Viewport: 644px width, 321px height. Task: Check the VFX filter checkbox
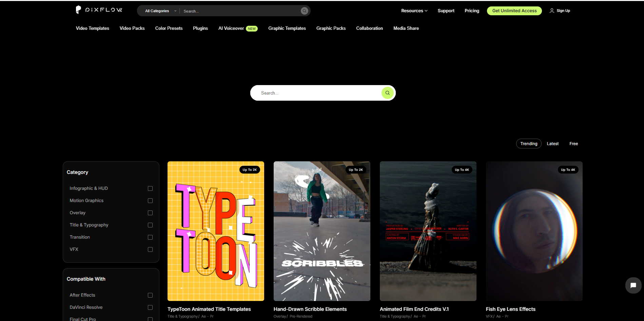(x=150, y=249)
